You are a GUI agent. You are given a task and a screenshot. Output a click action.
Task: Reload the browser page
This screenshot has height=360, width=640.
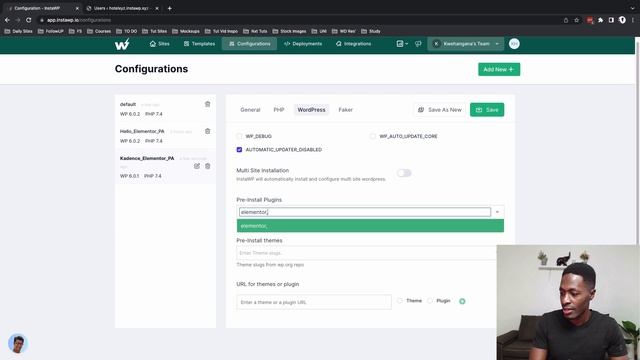tap(29, 20)
